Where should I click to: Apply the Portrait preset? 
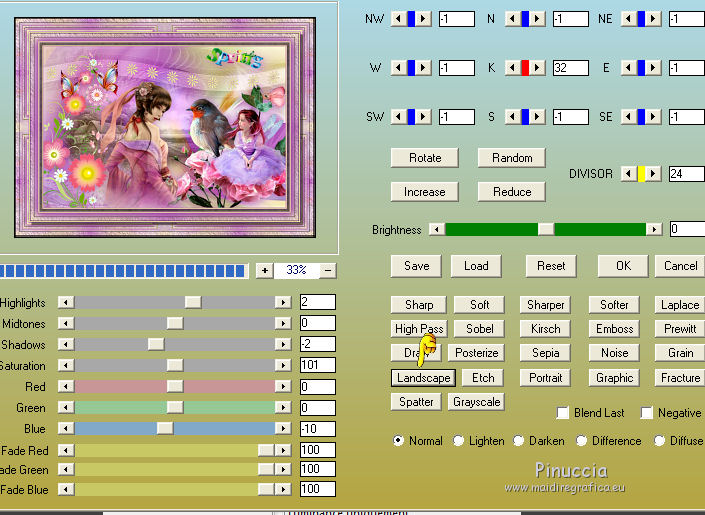[545, 378]
